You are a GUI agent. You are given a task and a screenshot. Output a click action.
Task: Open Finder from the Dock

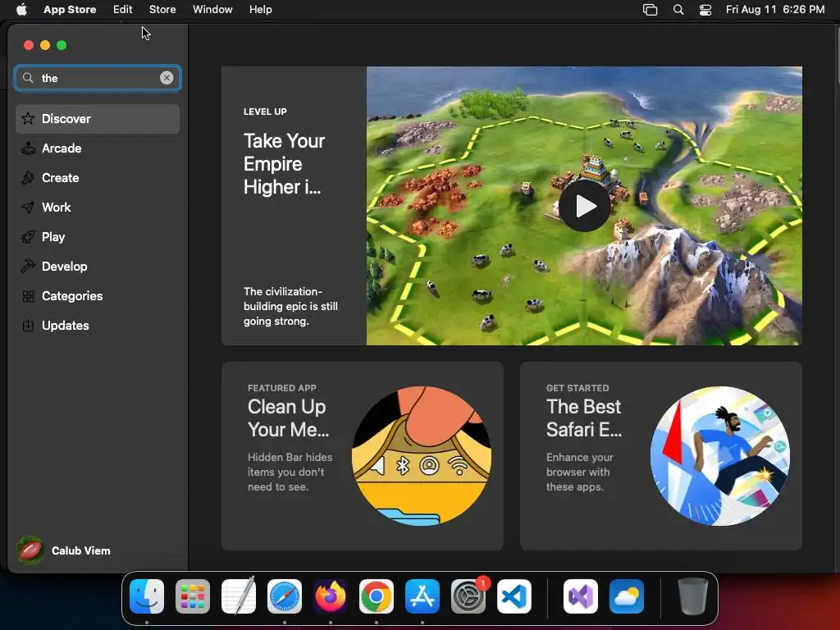point(147,596)
